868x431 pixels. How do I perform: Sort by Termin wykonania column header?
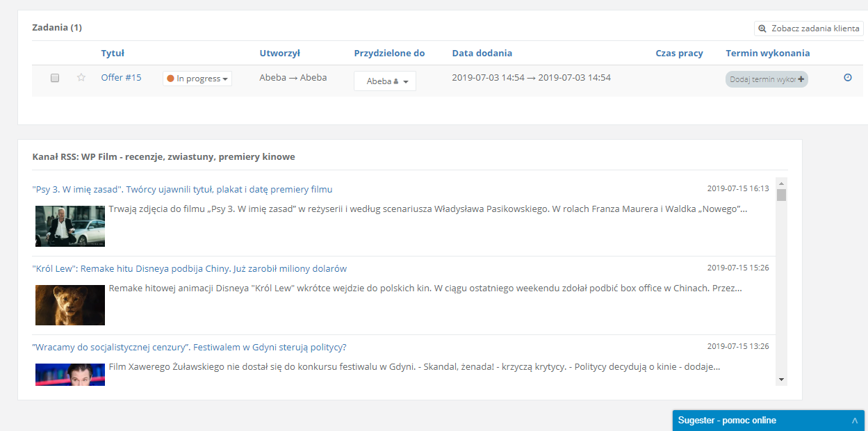click(x=767, y=53)
